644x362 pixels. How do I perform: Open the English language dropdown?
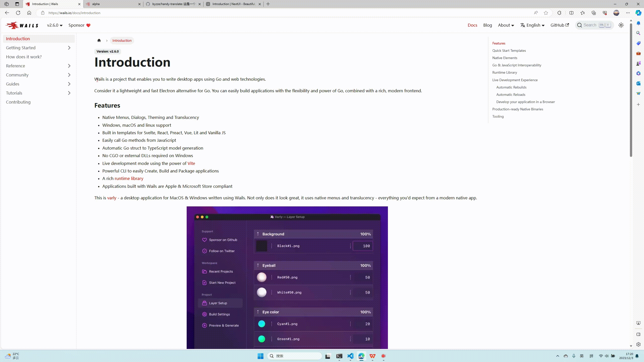(533, 25)
